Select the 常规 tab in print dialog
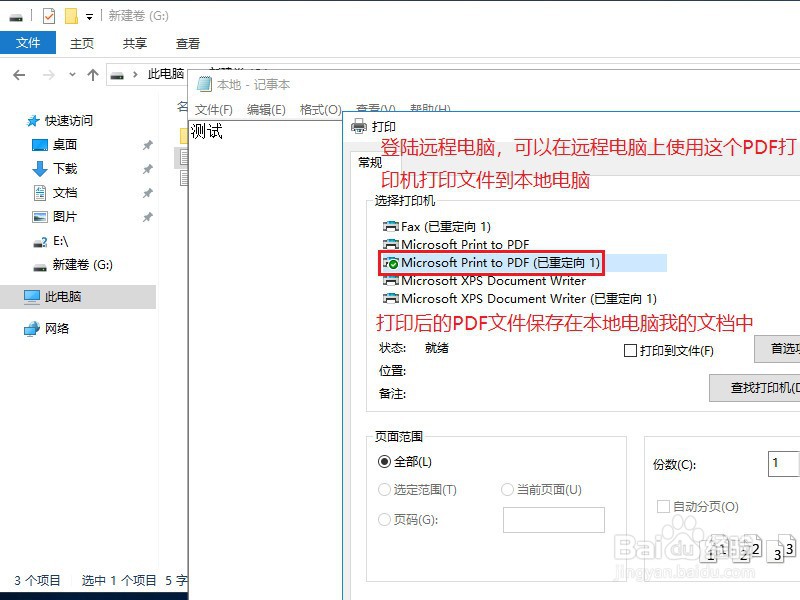 click(370, 162)
